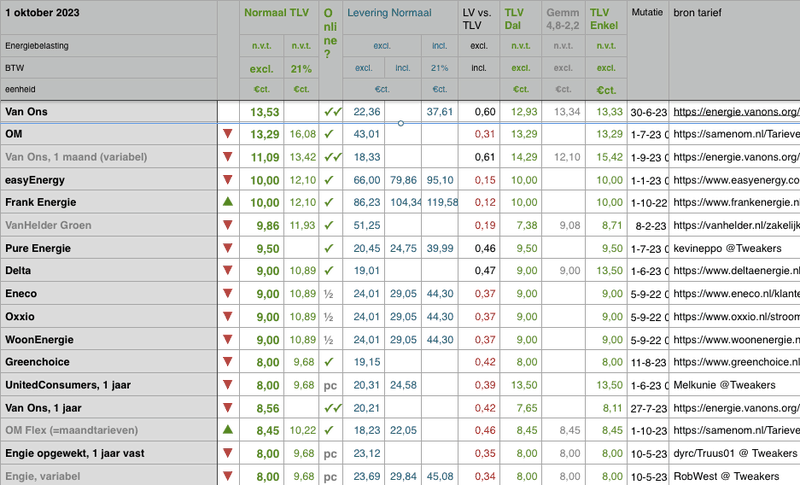Click the online checkmark in Pure Energie row
800x485 pixels.
[329, 248]
